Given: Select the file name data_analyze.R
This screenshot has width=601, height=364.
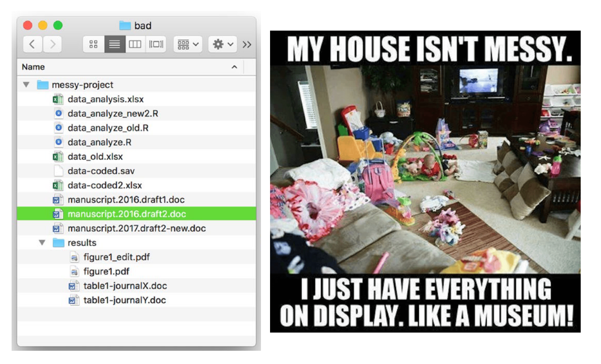Looking at the screenshot, I should tap(99, 142).
